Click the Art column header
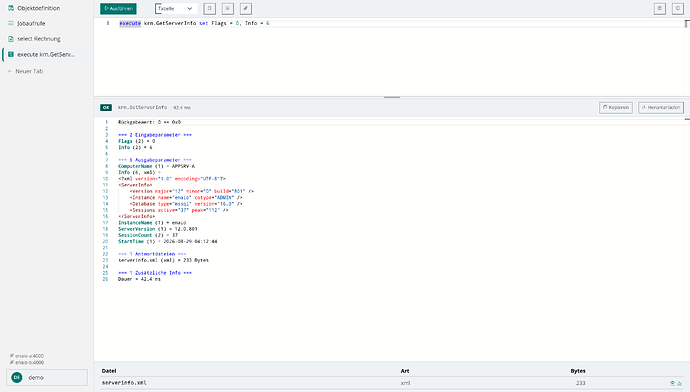This screenshot has height=392, width=690. [x=405, y=371]
